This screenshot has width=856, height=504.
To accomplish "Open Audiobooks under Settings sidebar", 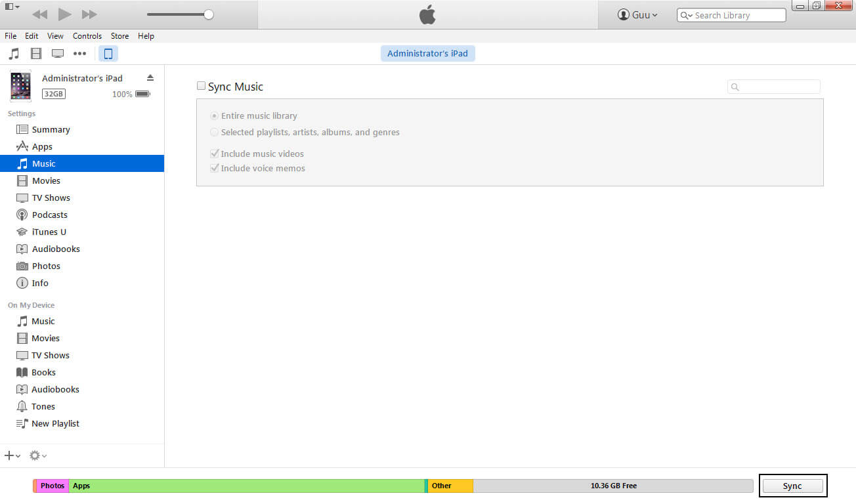I will point(82,249).
